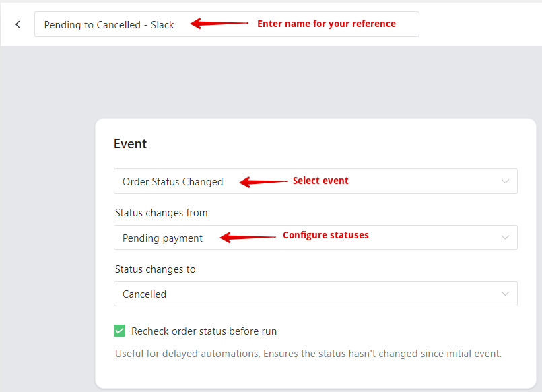
Task: Click the Event section heading
Action: (131, 144)
